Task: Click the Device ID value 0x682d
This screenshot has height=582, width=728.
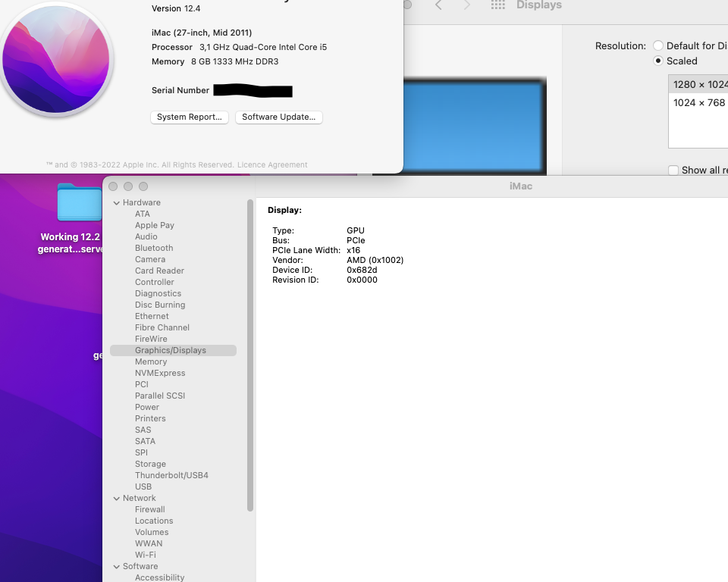Action: pos(362,270)
